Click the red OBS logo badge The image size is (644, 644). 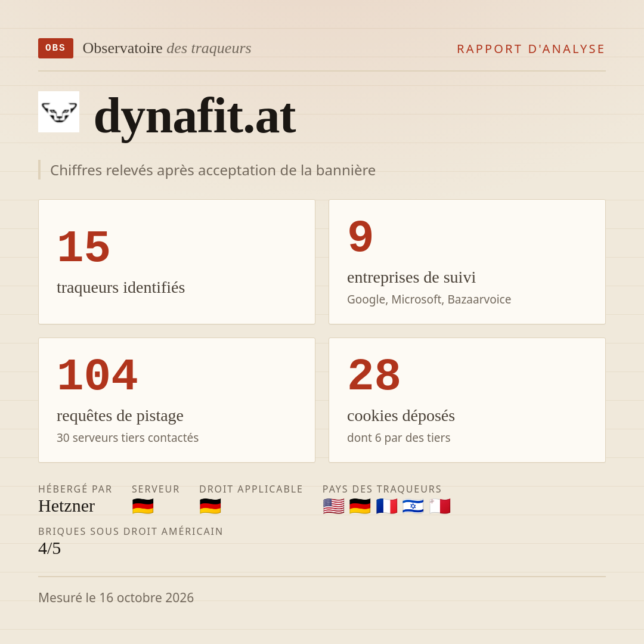click(x=56, y=48)
